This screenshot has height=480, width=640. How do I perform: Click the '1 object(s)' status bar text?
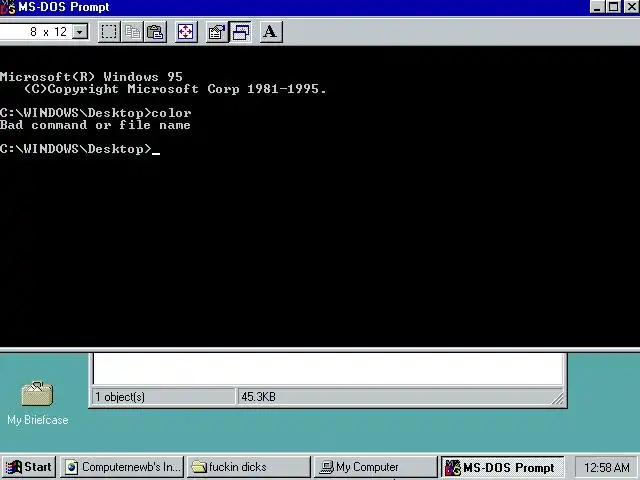pyautogui.click(x=120, y=397)
